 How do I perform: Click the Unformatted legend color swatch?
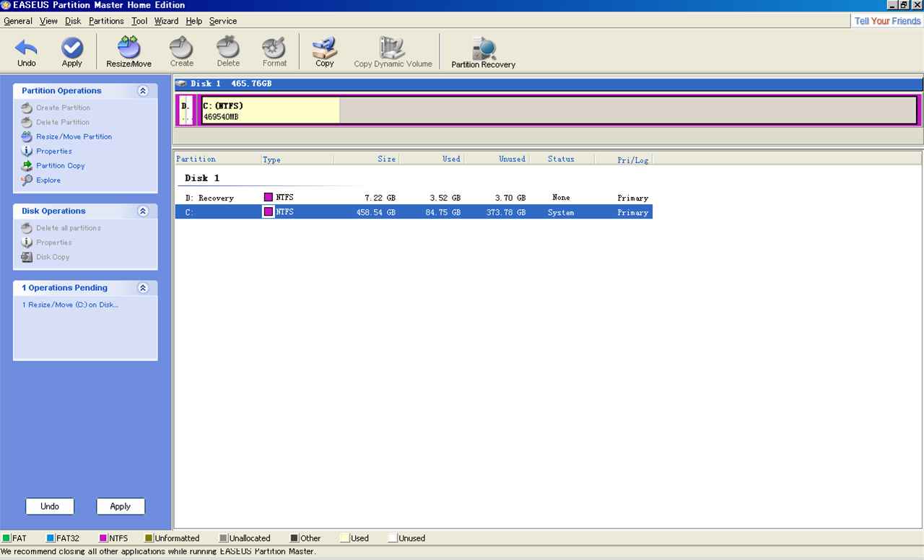149,538
